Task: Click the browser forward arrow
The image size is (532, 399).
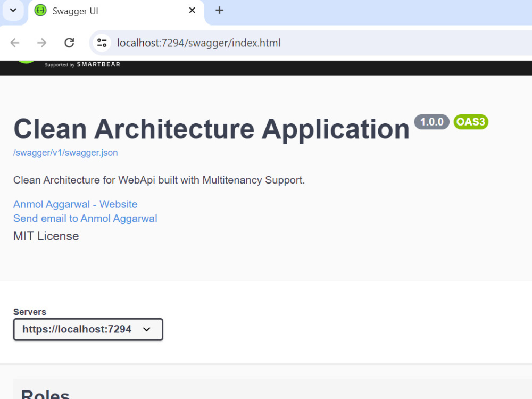Action: (x=41, y=43)
